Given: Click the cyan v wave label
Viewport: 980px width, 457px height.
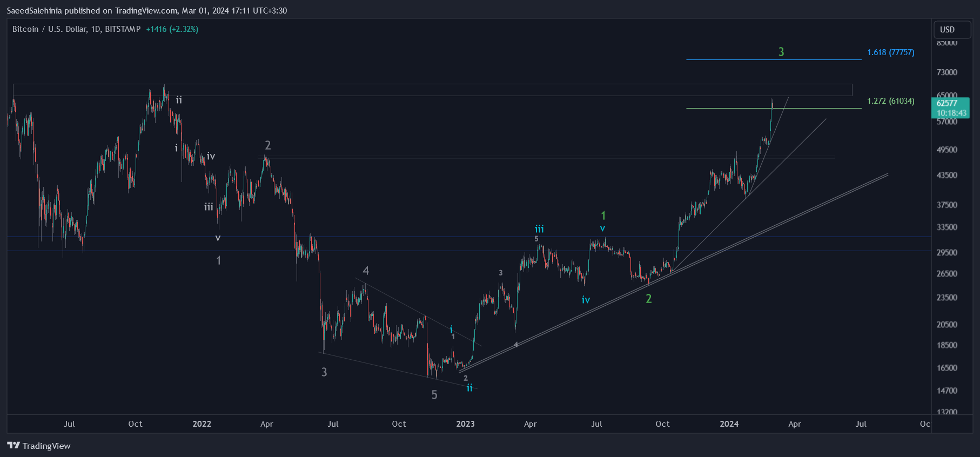Looking at the screenshot, I should click(x=602, y=228).
